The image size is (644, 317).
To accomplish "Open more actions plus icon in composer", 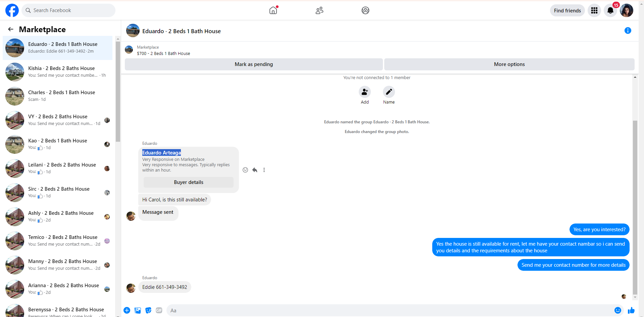I will click(x=127, y=310).
